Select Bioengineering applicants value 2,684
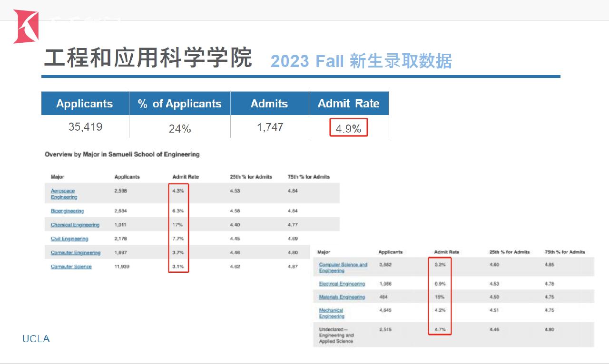 (121, 211)
